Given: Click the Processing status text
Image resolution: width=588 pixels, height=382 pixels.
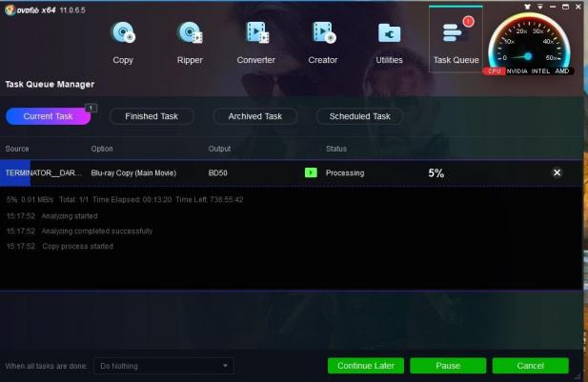Looking at the screenshot, I should (345, 172).
